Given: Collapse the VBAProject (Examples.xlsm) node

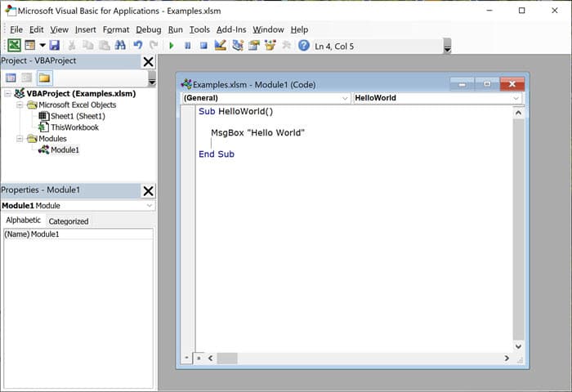Looking at the screenshot, I should 7,94.
